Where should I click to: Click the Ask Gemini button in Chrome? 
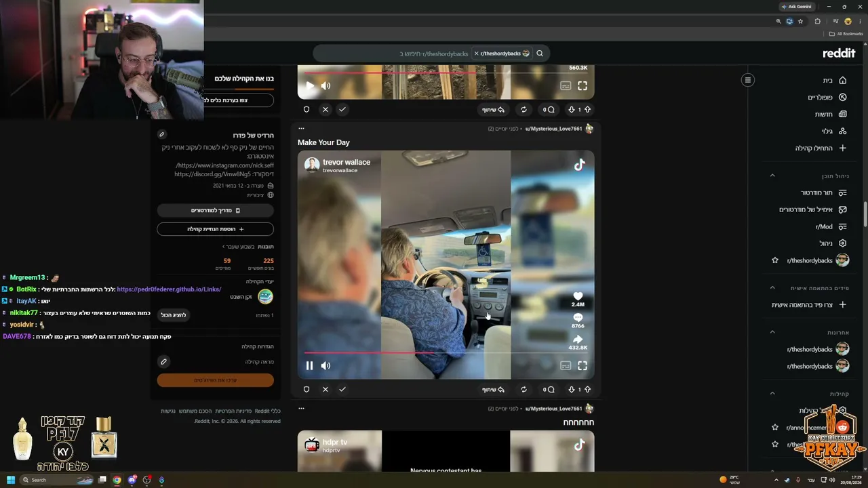tap(796, 6)
